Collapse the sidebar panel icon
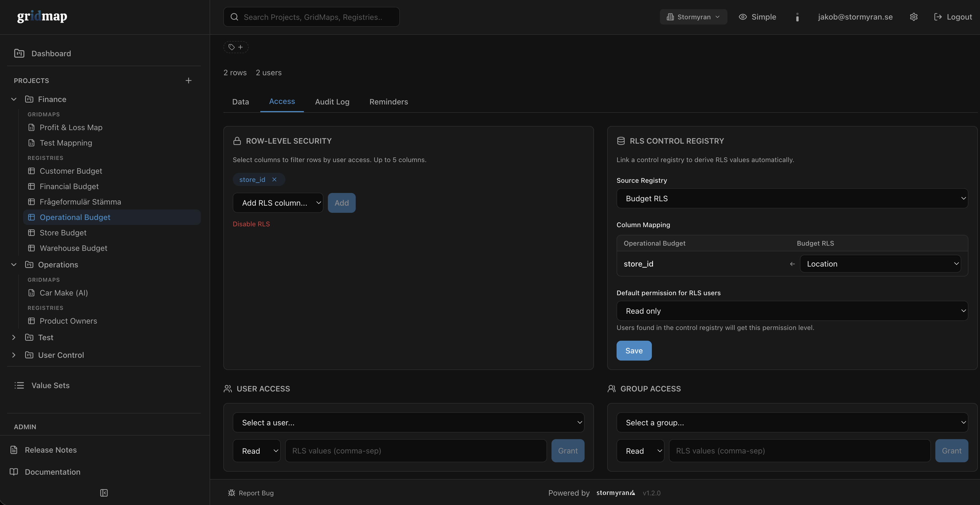980x505 pixels. coord(104,493)
